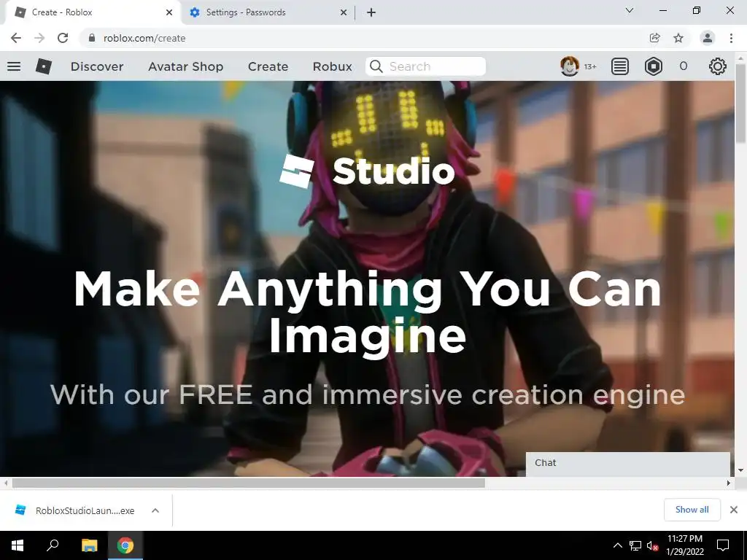The height and width of the screenshot is (560, 747).
Task: Click the browser forward arrow
Action: [39, 38]
